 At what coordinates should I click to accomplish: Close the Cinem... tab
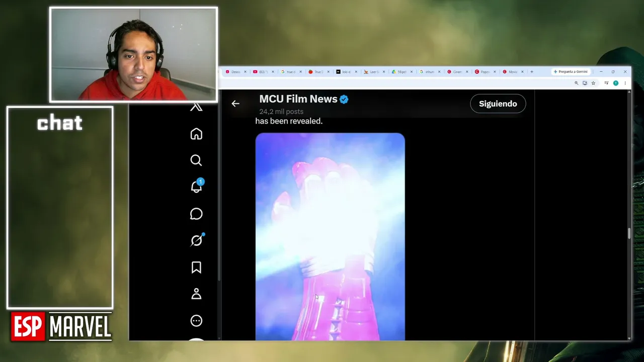[467, 72]
